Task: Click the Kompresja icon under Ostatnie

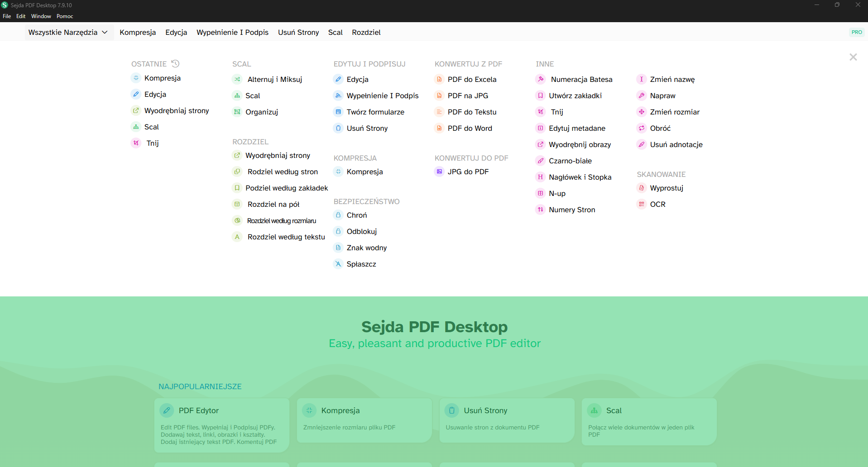Action: point(136,78)
